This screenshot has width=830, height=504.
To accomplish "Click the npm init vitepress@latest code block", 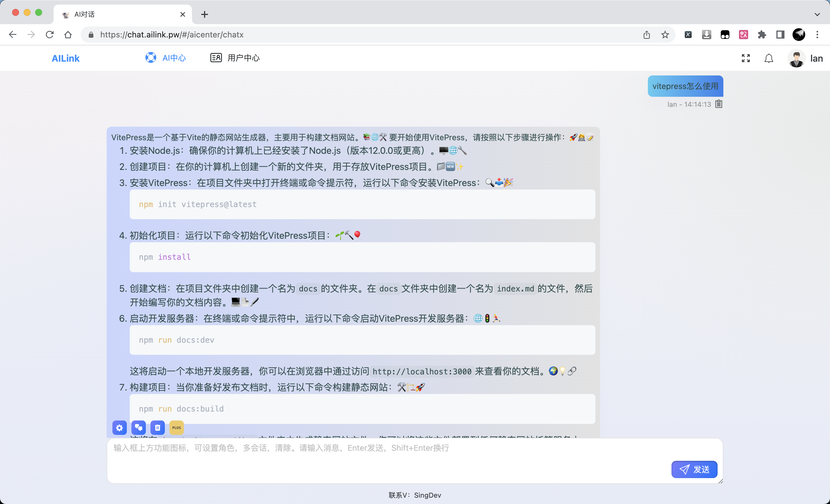I will [x=362, y=204].
